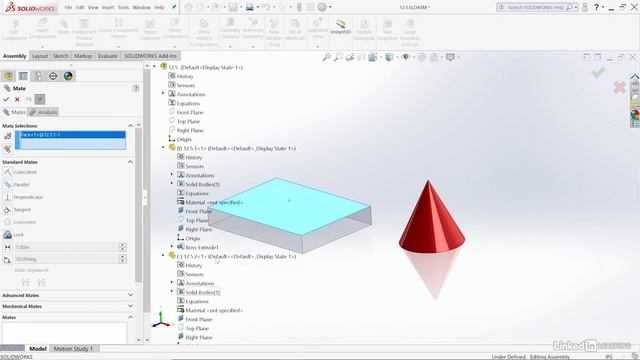Image resolution: width=640 pixels, height=360 pixels.
Task: Click the Print toolbar icon
Action: 250,7
